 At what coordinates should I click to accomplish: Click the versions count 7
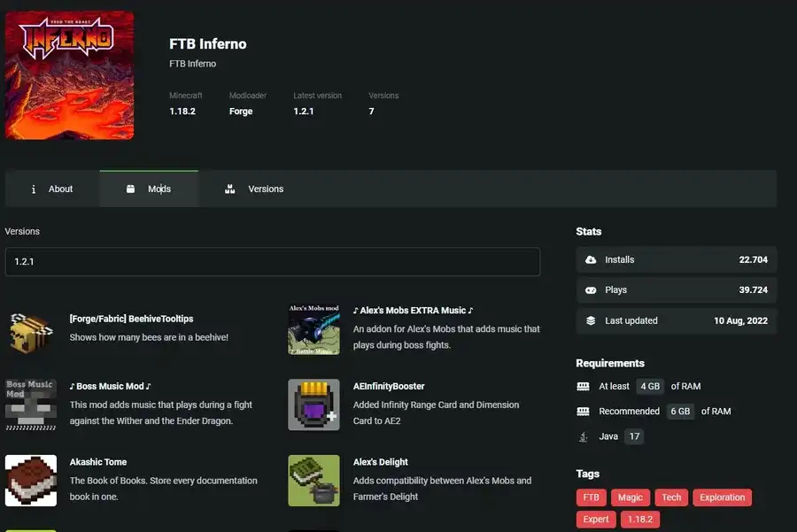(x=372, y=112)
